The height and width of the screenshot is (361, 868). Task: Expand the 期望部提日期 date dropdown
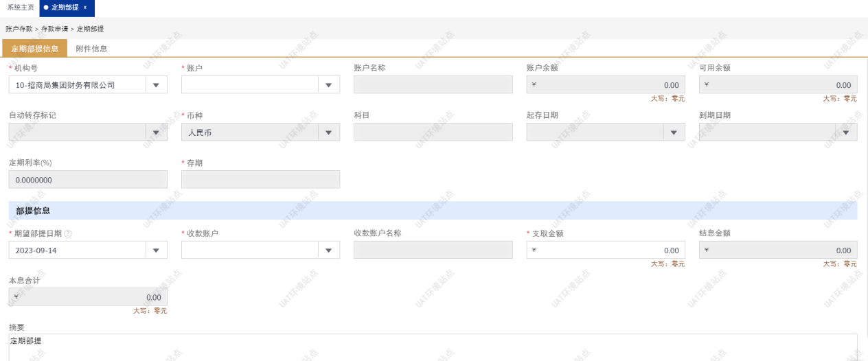(x=157, y=251)
